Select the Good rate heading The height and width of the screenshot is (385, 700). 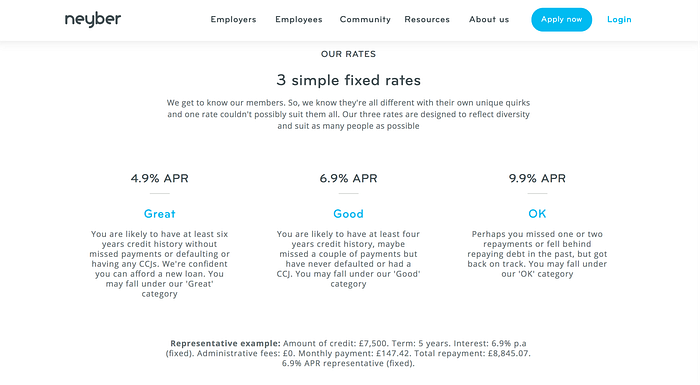tap(348, 214)
